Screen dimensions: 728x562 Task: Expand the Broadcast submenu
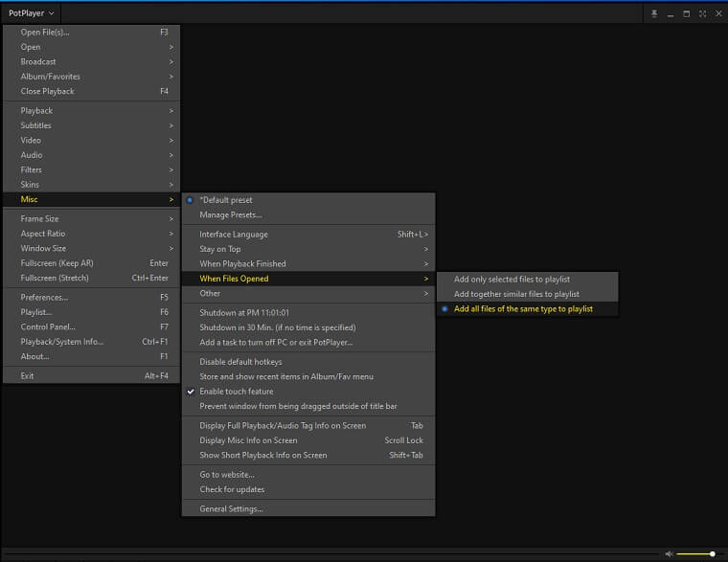click(x=91, y=61)
